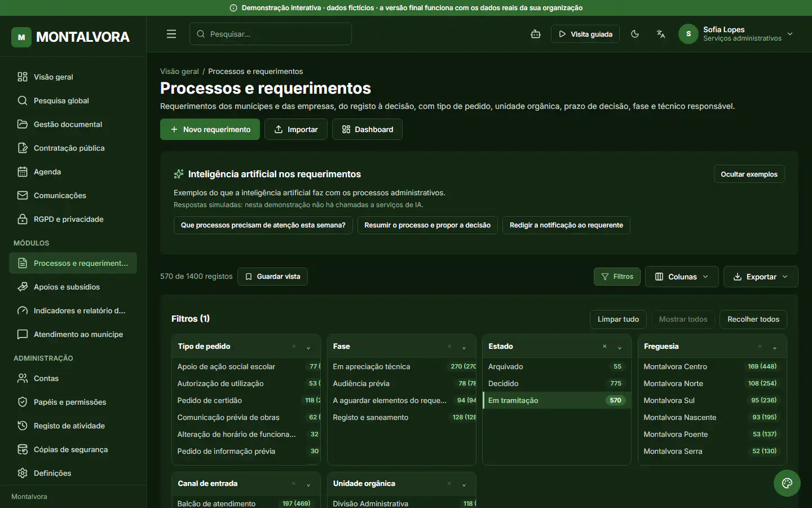Click Limpar tudo filters button
This screenshot has width=812, height=508.
618,319
